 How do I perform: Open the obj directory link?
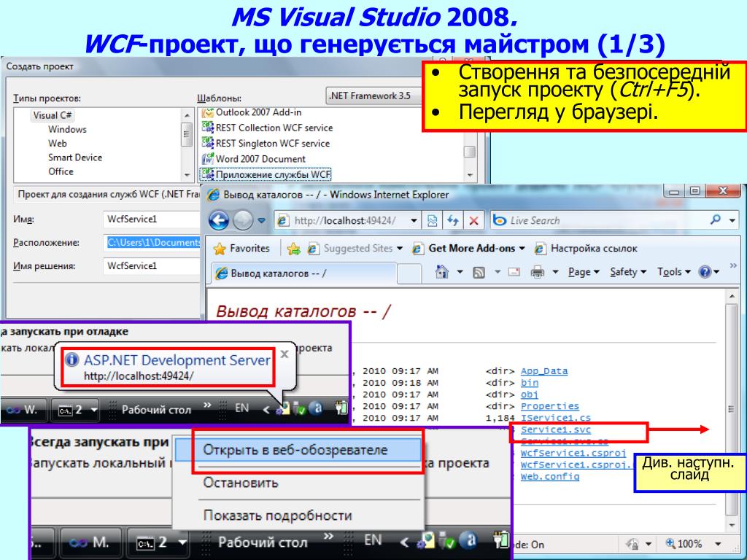[530, 394]
